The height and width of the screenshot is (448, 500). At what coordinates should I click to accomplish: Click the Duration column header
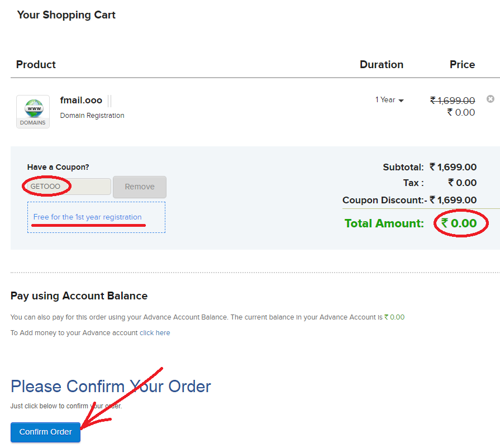pyautogui.click(x=382, y=64)
